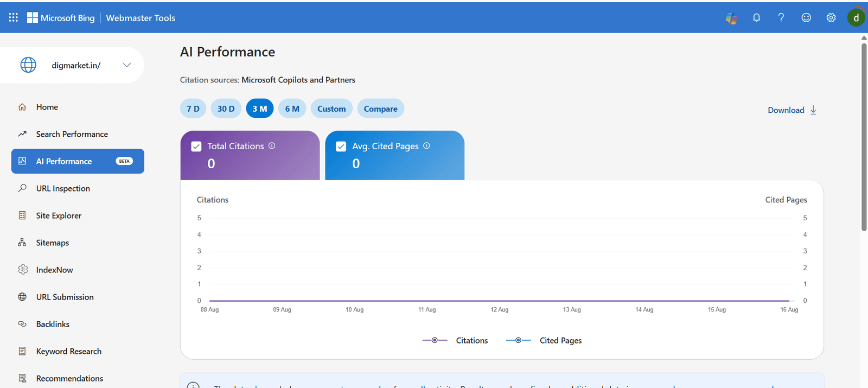
Task: Click the info icon next to Total Citations
Action: point(272,145)
